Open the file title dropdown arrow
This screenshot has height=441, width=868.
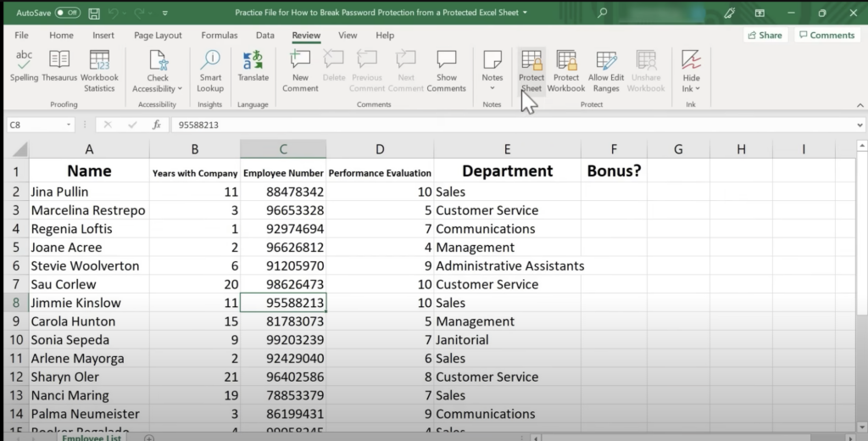525,12
